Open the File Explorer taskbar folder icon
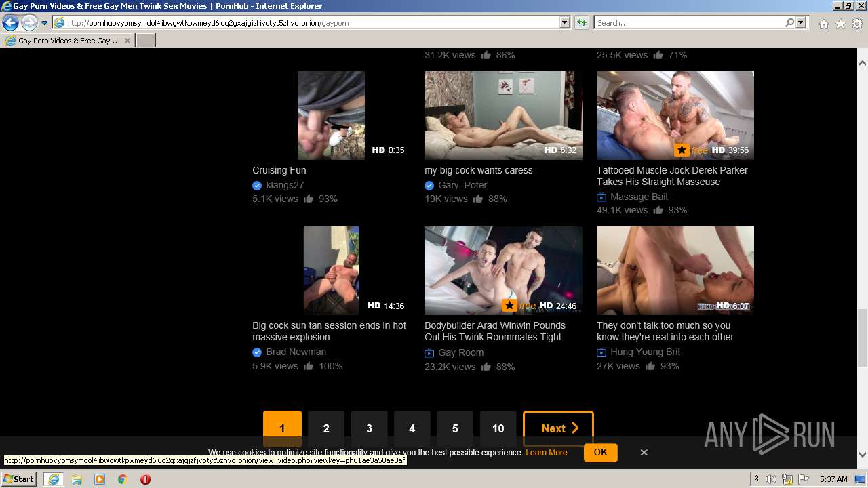This screenshot has height=488, width=868. coord(77,479)
